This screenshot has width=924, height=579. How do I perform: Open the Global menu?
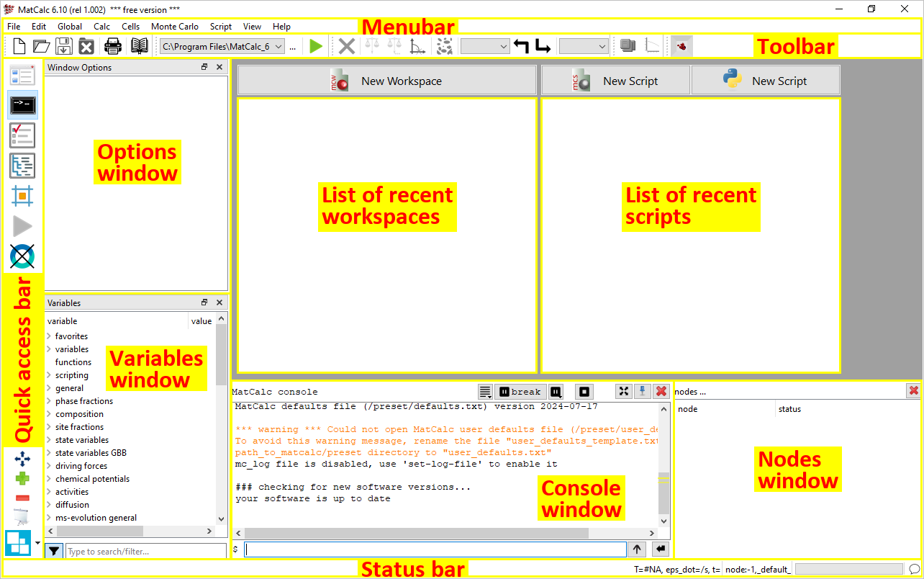(70, 27)
